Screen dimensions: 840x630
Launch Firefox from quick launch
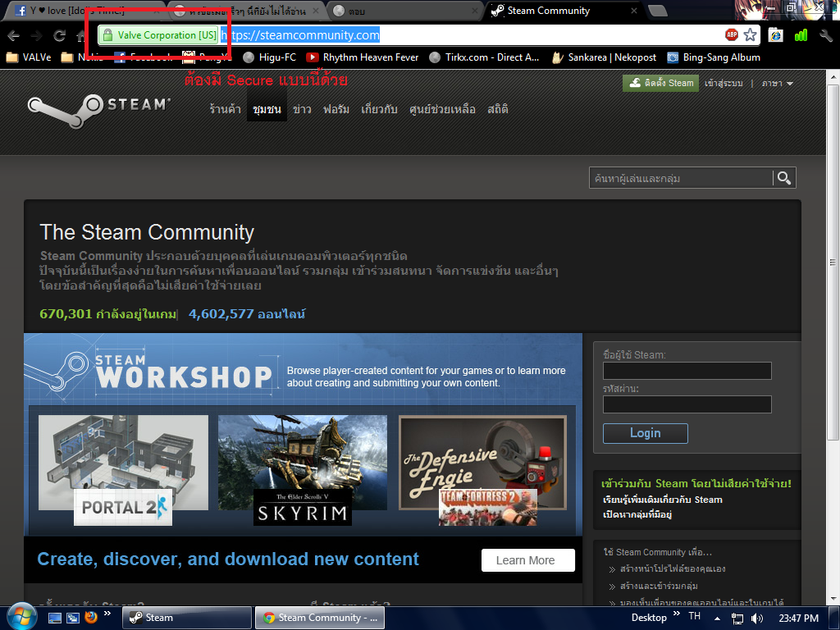click(90, 618)
